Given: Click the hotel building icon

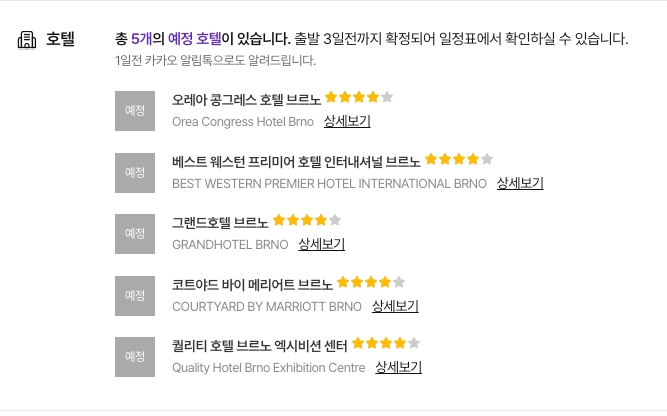Looking at the screenshot, I should point(27,40).
